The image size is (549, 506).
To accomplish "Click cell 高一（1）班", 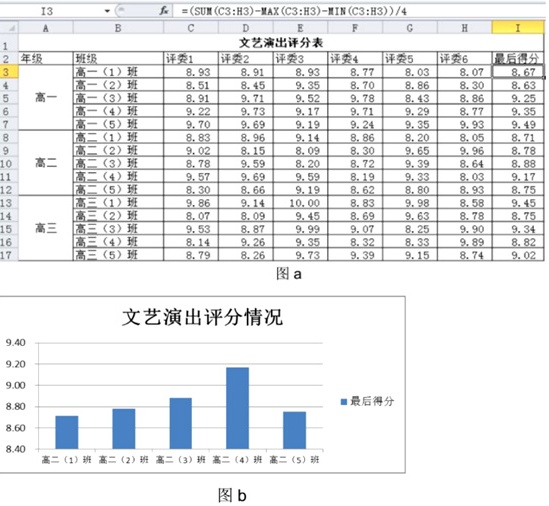I will [x=118, y=72].
